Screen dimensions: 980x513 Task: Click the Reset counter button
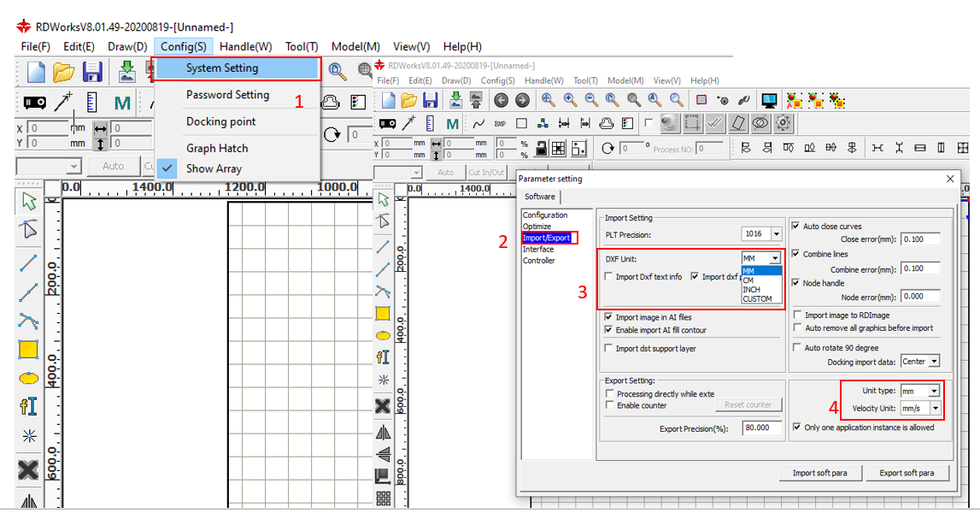[x=748, y=404]
